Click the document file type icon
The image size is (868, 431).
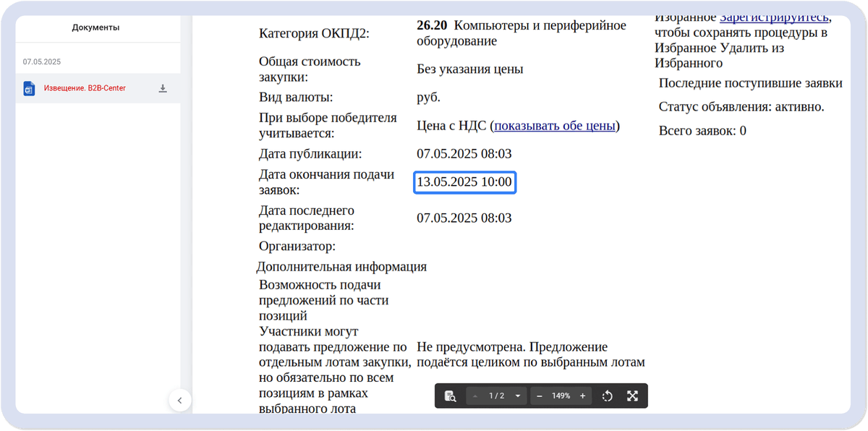[x=29, y=88]
